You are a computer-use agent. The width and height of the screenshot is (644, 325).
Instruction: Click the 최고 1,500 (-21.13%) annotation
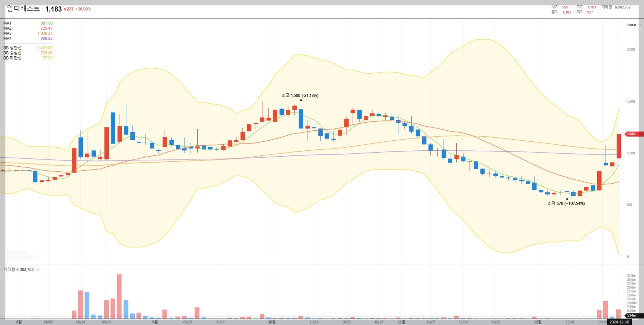[x=300, y=95]
